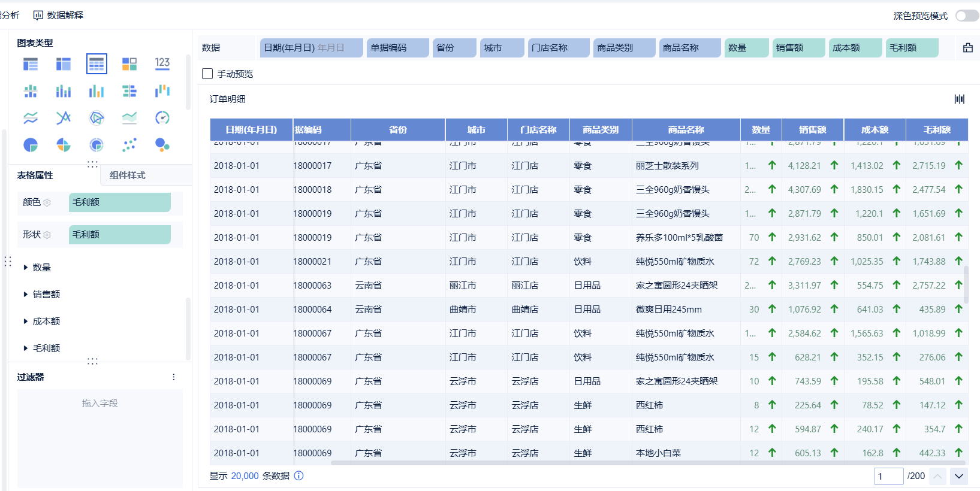The height and width of the screenshot is (491, 980).
Task: Select the comparison bar chart icon
Action: [129, 91]
